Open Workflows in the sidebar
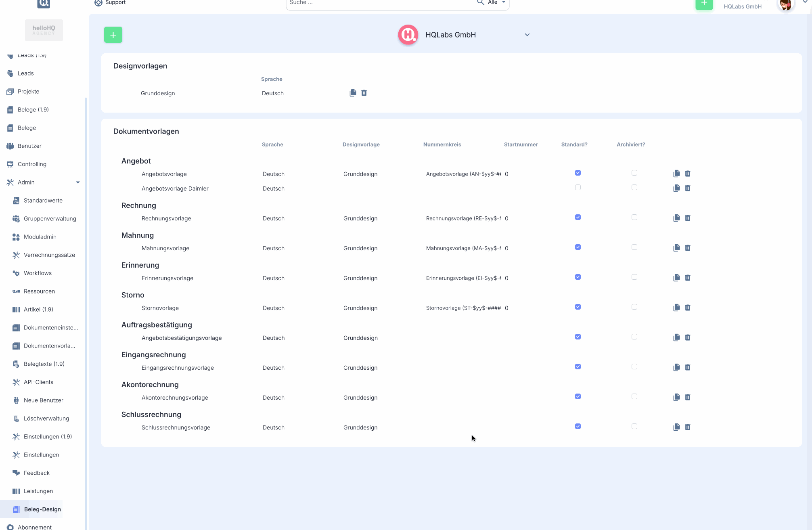Viewport: 812px width, 530px height. (38, 273)
